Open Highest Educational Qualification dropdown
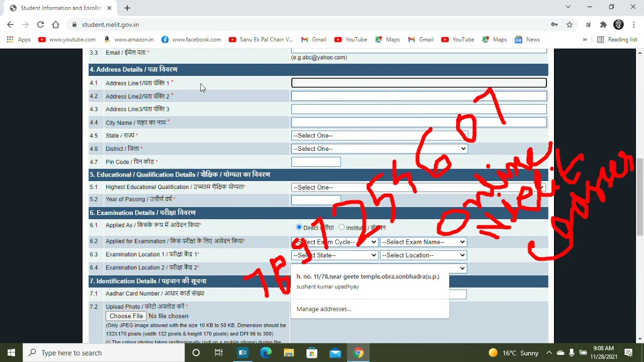 (x=419, y=187)
